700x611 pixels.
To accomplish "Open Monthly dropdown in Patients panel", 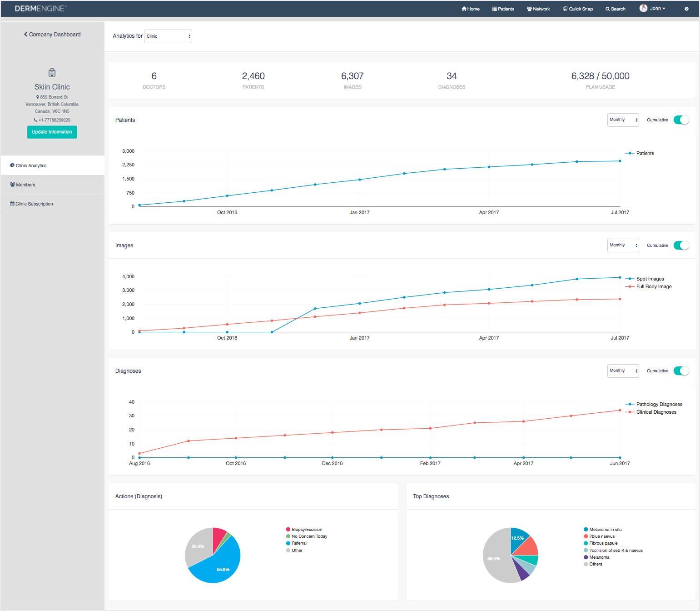I will (x=623, y=120).
